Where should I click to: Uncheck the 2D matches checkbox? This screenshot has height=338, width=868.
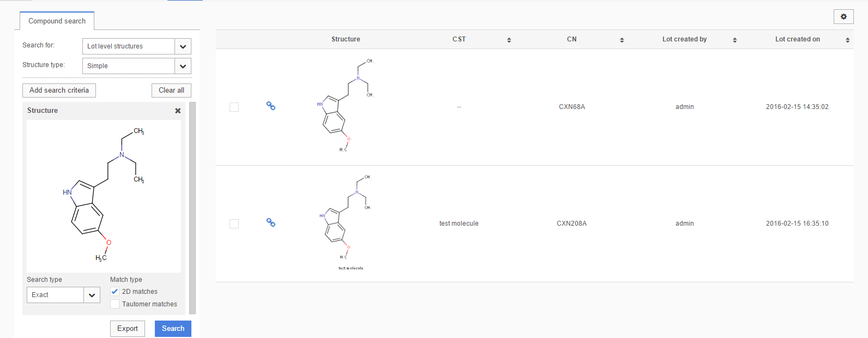tap(114, 292)
